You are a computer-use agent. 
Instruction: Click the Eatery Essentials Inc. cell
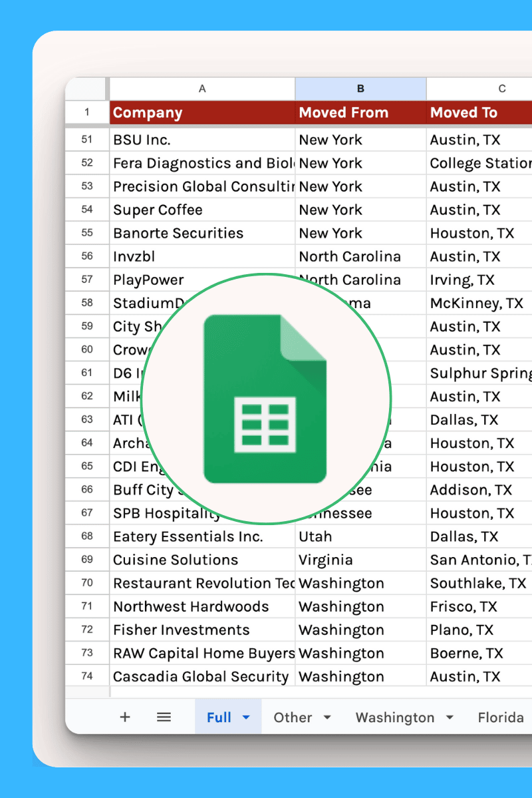pyautogui.click(x=202, y=536)
